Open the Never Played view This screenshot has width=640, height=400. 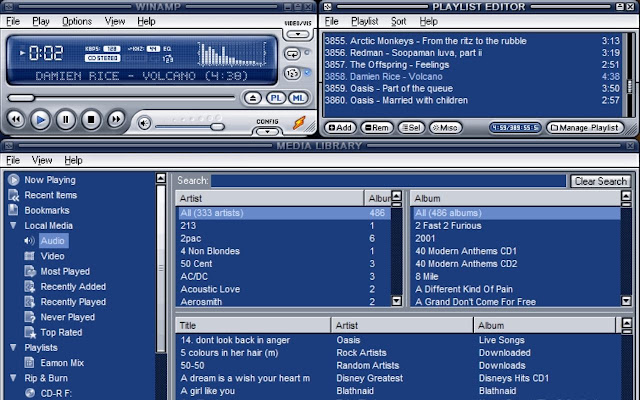(67, 317)
